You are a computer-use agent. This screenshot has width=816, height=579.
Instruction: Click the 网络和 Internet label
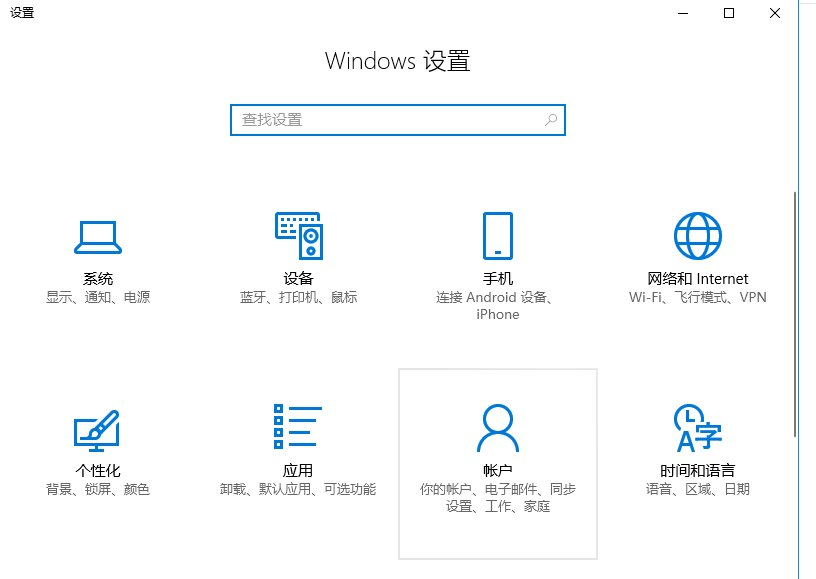(697, 279)
